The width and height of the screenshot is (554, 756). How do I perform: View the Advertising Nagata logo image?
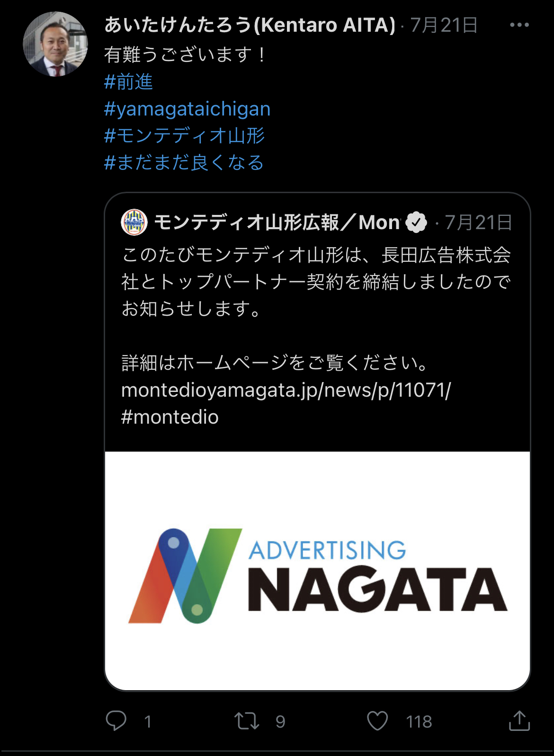(317, 571)
